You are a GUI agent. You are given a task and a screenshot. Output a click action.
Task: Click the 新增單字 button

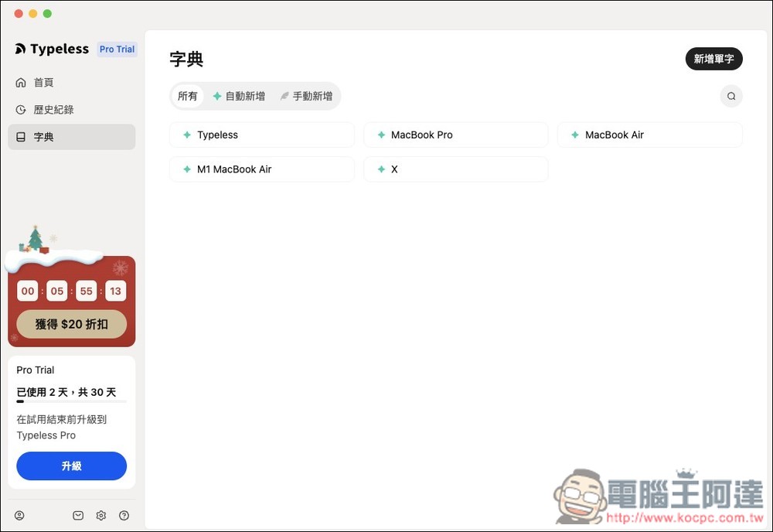pos(713,59)
